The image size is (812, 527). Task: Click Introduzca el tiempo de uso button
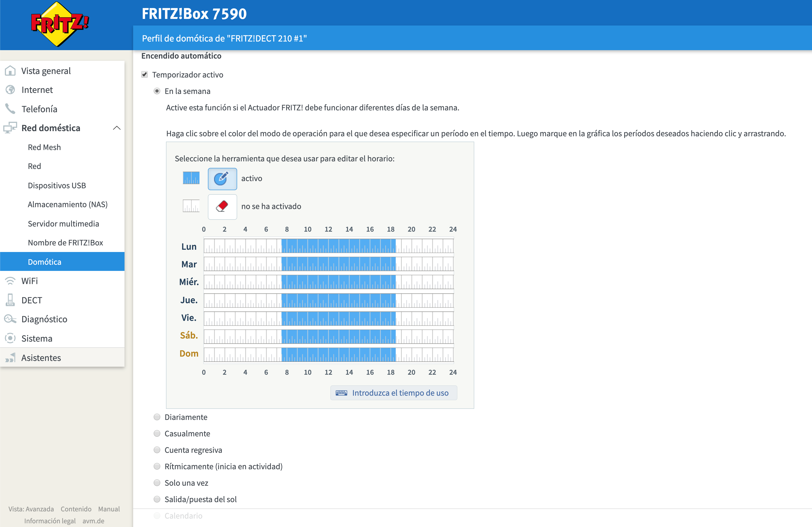point(393,393)
